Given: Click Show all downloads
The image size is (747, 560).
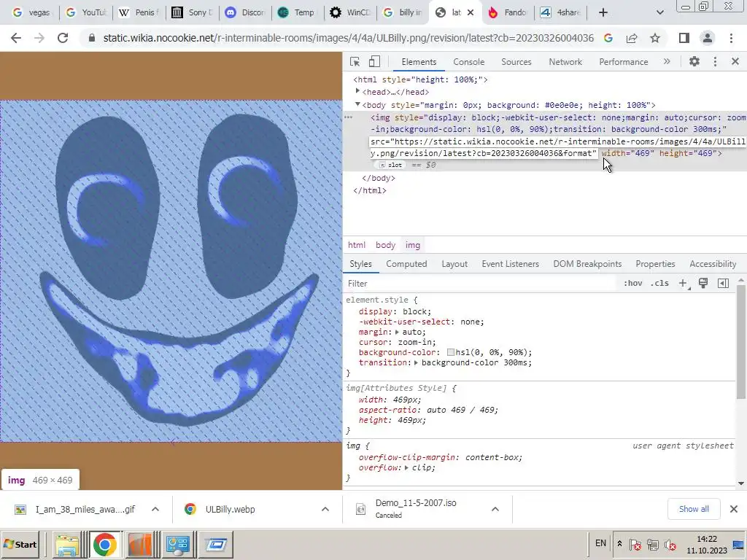Looking at the screenshot, I should tap(694, 509).
